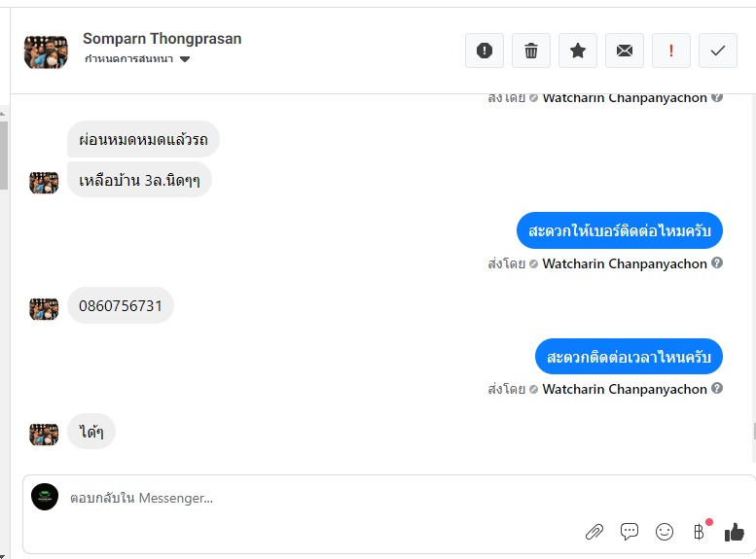Image resolution: width=756 pixels, height=559 pixels.
Task: Open Somparn Thongprasan's profile name
Action: click(x=162, y=39)
